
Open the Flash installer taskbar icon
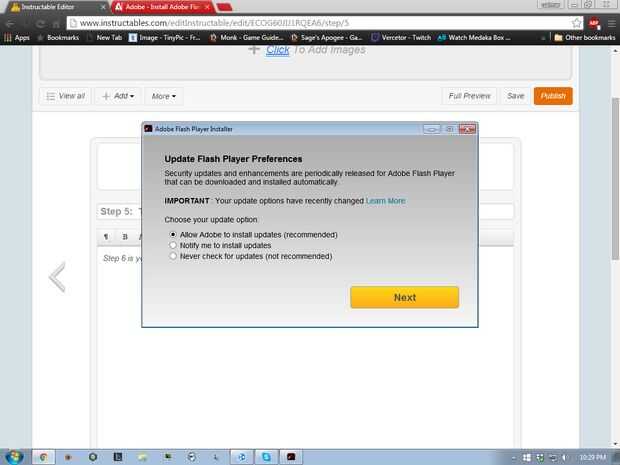pyautogui.click(x=291, y=457)
